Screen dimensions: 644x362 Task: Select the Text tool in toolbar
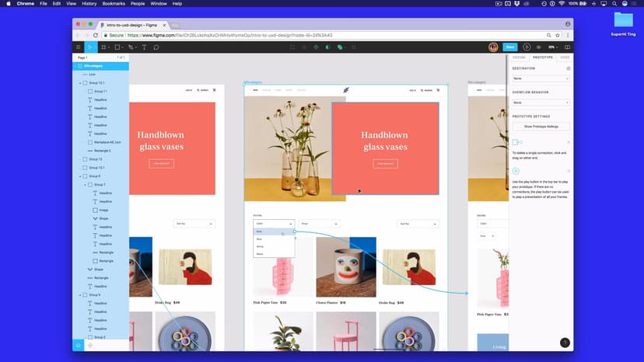(x=144, y=47)
